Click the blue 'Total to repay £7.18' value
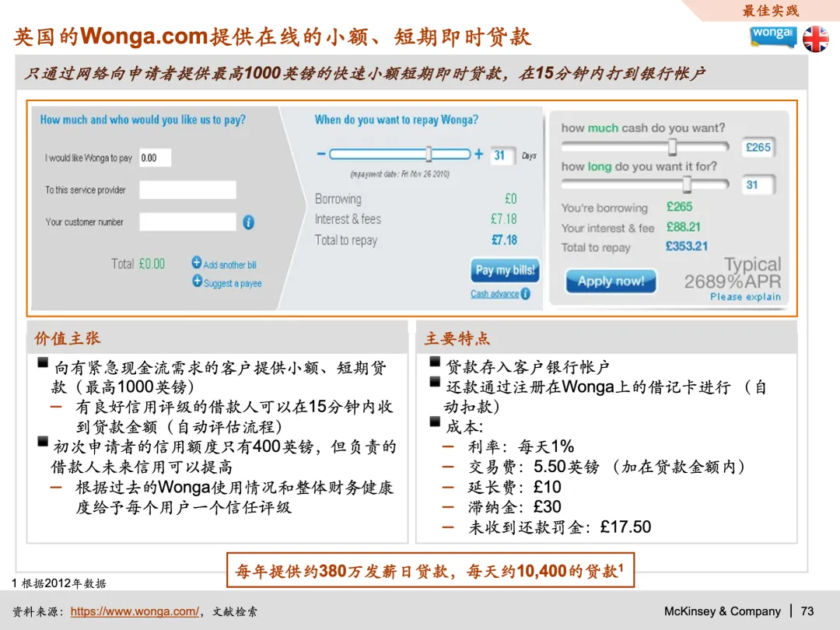840x630 pixels. [x=505, y=240]
